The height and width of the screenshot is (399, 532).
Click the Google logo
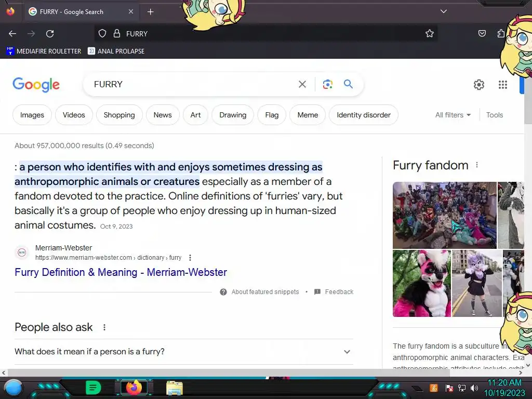click(36, 85)
